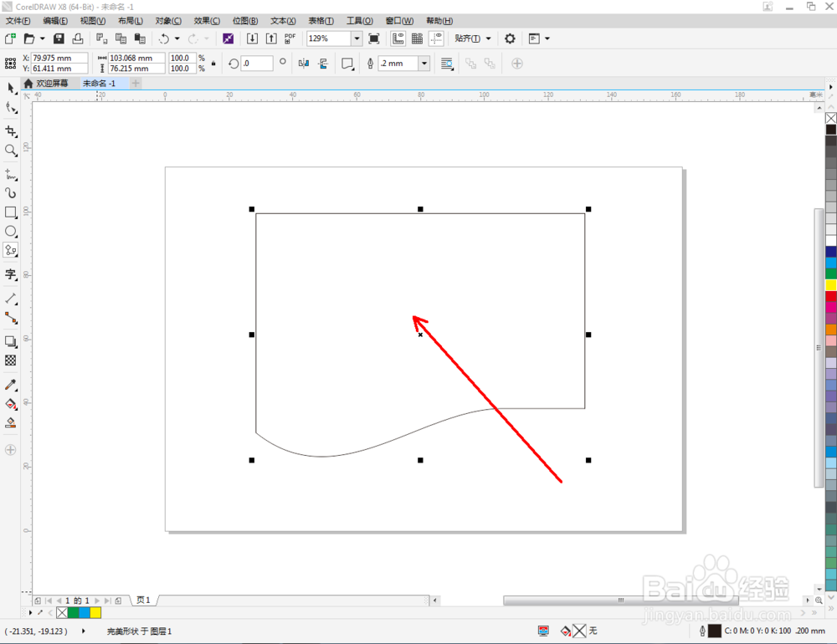
Task: Select the Drop Shadow tool
Action: [11, 341]
